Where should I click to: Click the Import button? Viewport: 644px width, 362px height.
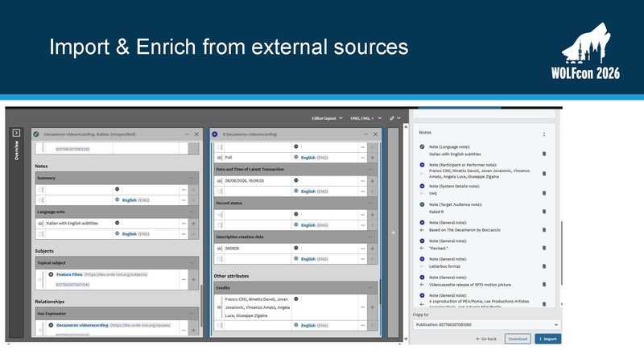[548, 339]
